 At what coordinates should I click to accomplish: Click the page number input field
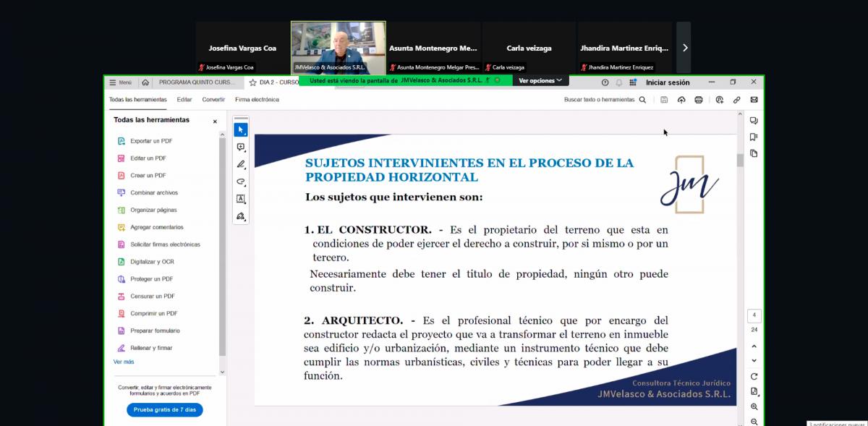(754, 315)
